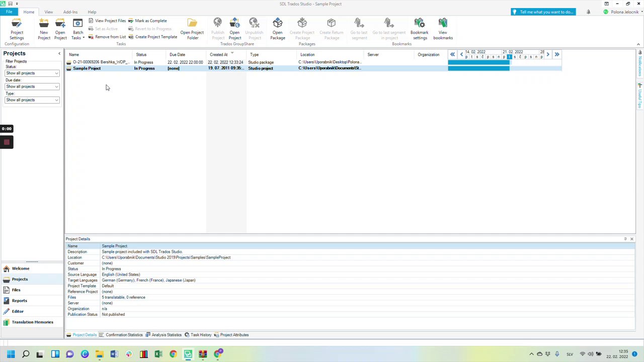Switch to the Project Attributes tab
The image size is (644, 362).
coord(231,335)
